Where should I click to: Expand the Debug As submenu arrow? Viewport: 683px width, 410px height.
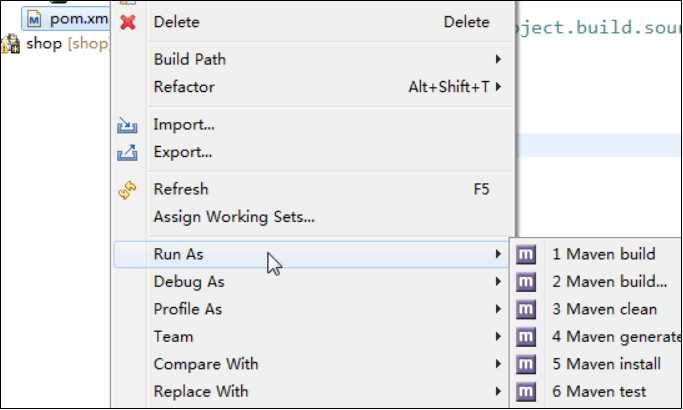click(498, 281)
